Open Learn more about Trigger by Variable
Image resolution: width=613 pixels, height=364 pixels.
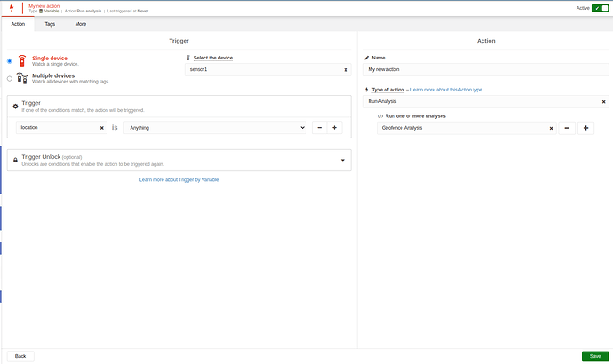[179, 180]
